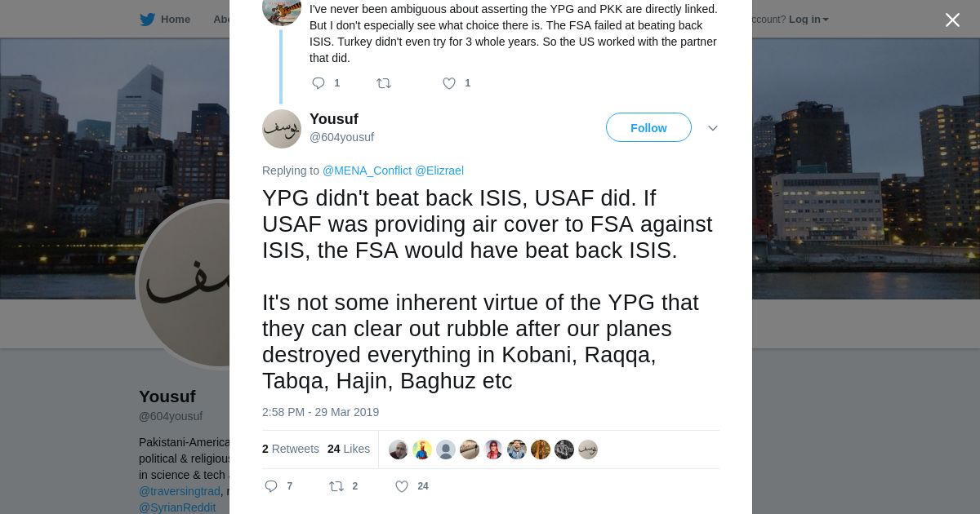This screenshot has width=980, height=514.
Task: Go to the Home menu item
Action: [x=175, y=20]
